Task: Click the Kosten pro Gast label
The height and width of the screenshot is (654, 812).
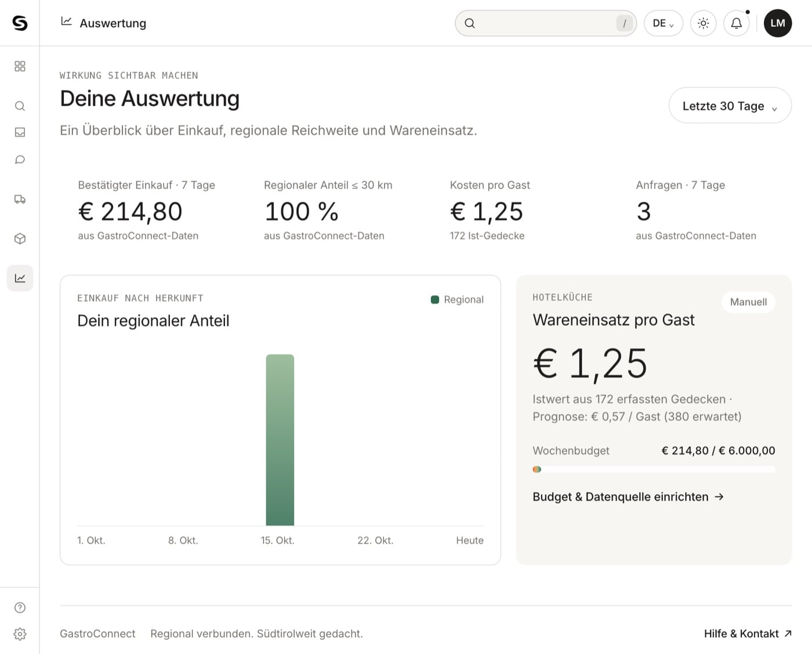Action: [x=490, y=185]
